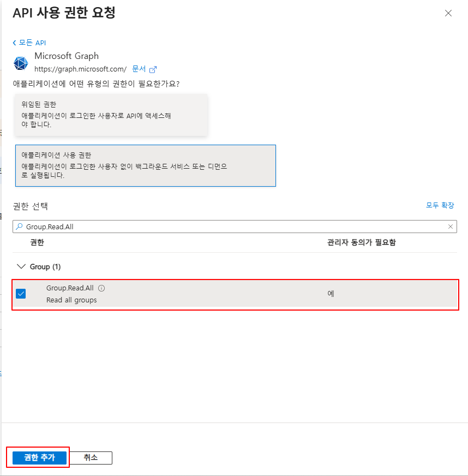Click the Microsoft Graph logo icon
468x476 pixels.
[x=21, y=63]
